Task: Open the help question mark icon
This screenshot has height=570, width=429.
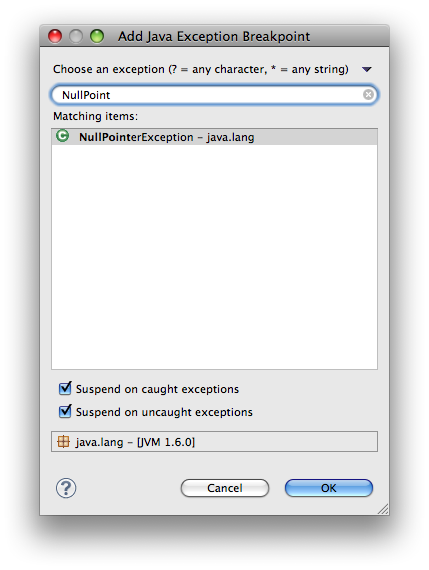Action: 66,488
